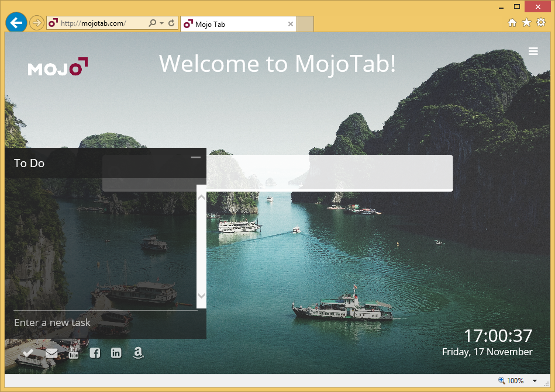
Task: Open the MojoTab hamburger menu
Action: tap(533, 51)
